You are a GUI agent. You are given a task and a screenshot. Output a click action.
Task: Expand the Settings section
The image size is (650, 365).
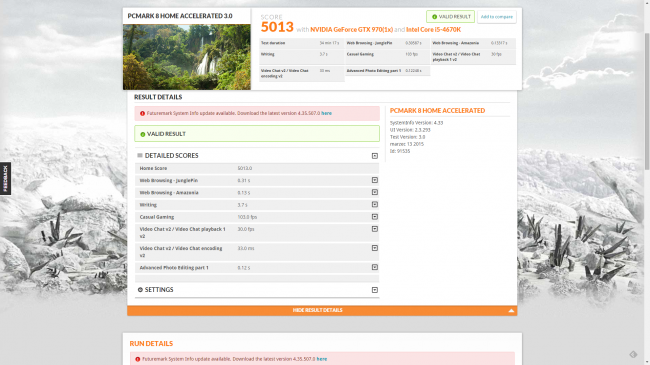coord(375,290)
